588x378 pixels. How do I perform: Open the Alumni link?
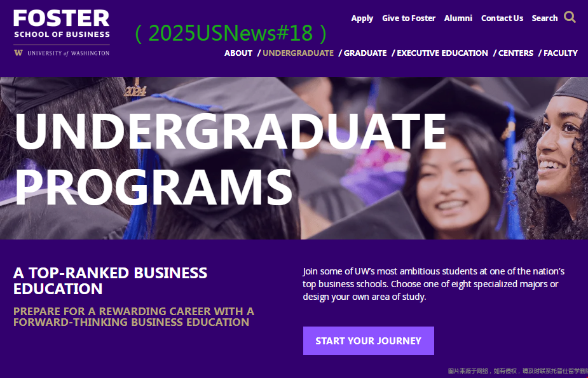(458, 18)
